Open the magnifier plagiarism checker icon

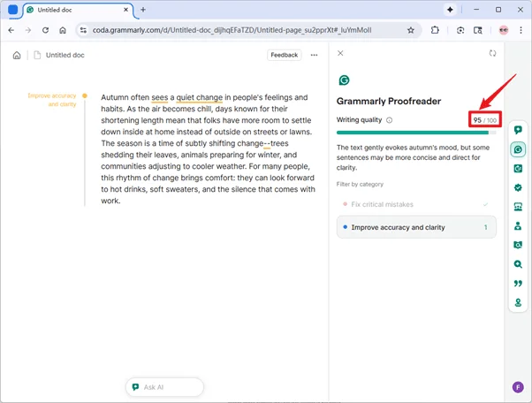pos(518,264)
